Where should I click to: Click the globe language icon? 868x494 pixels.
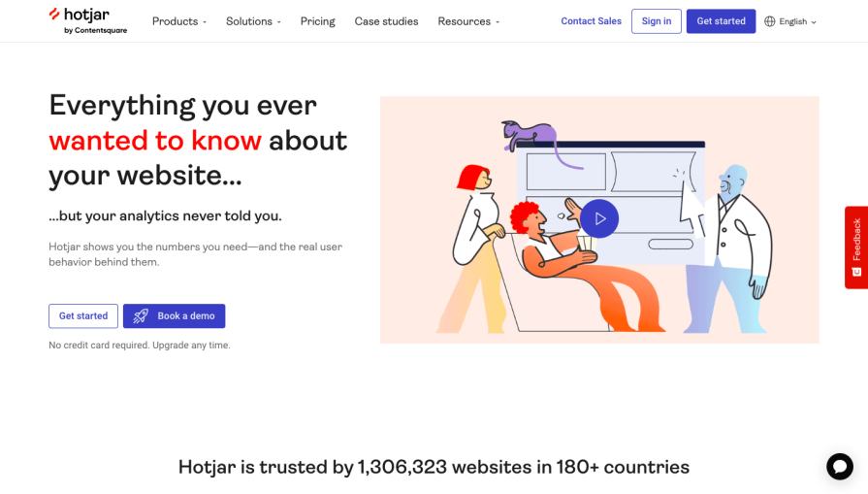pyautogui.click(x=769, y=21)
